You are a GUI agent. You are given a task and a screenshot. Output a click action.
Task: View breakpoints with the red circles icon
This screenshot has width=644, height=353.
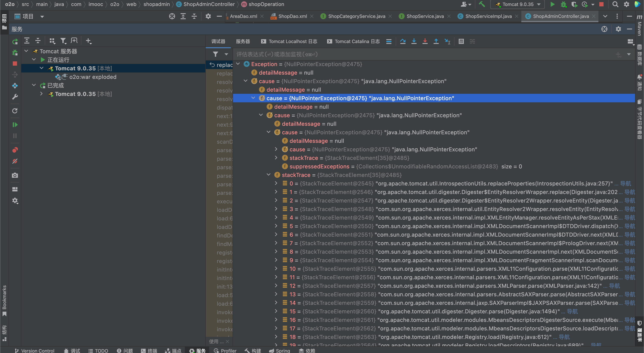tap(15, 150)
